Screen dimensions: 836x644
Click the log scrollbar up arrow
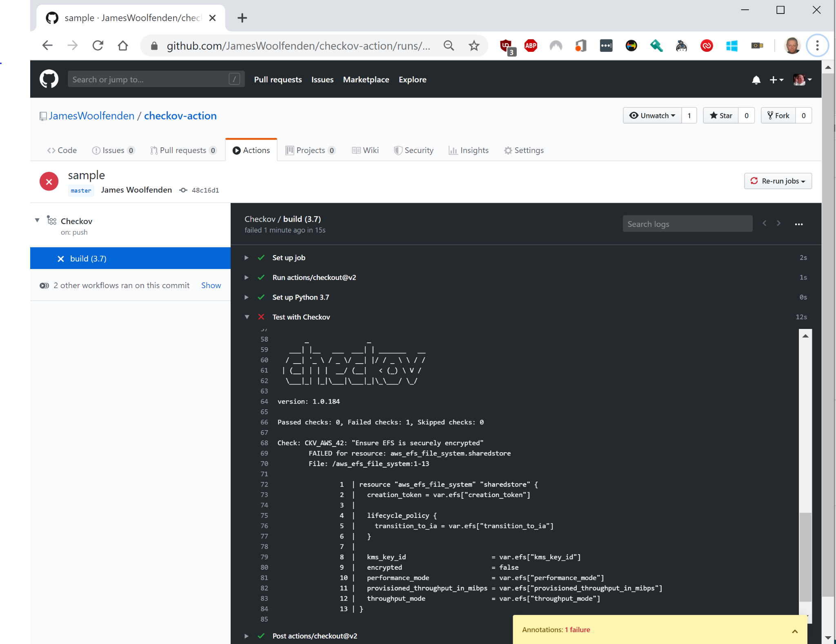[805, 336]
